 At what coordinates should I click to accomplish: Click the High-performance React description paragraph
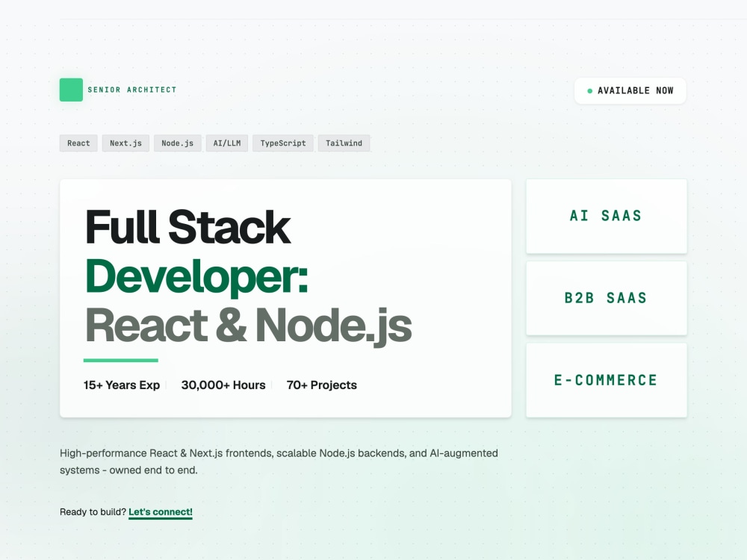279,461
